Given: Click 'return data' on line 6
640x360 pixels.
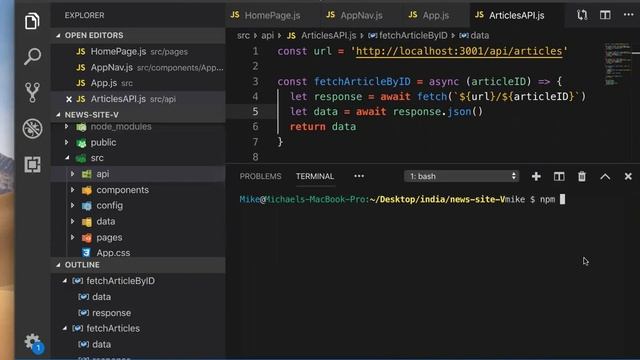Looking at the screenshot, I should point(322,127).
